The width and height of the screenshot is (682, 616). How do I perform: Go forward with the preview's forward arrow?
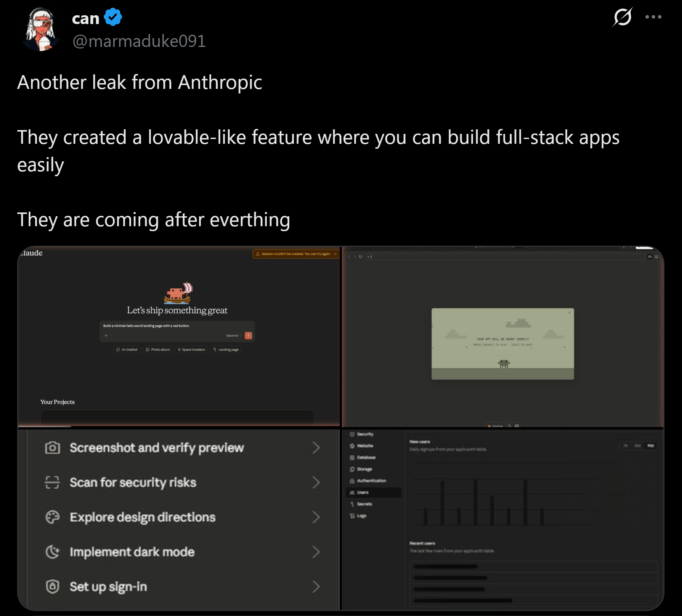355,257
